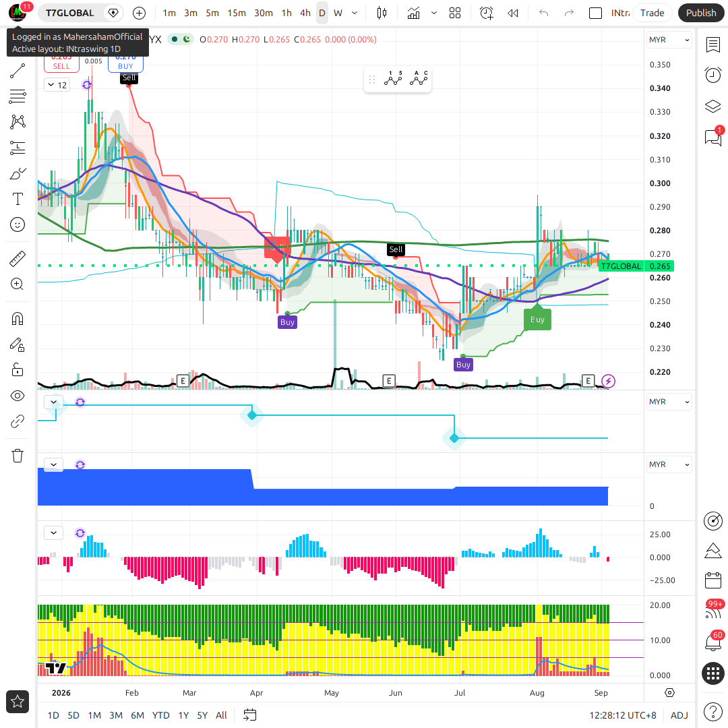
Task: Open more timeframes dropdown arrow
Action: tap(355, 13)
